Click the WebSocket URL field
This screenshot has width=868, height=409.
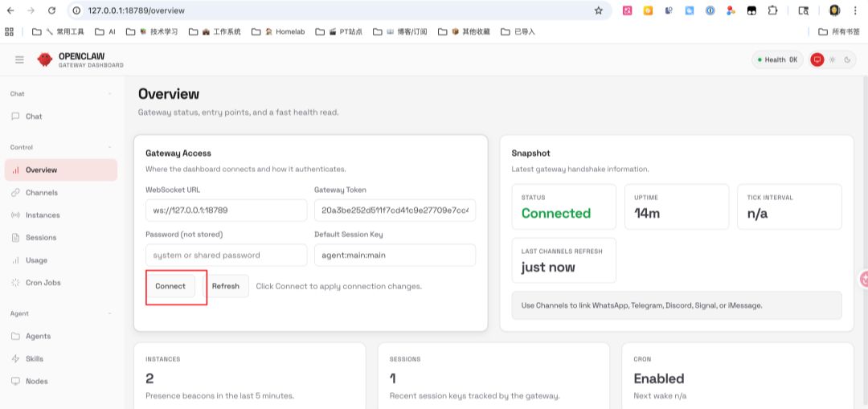(227, 211)
